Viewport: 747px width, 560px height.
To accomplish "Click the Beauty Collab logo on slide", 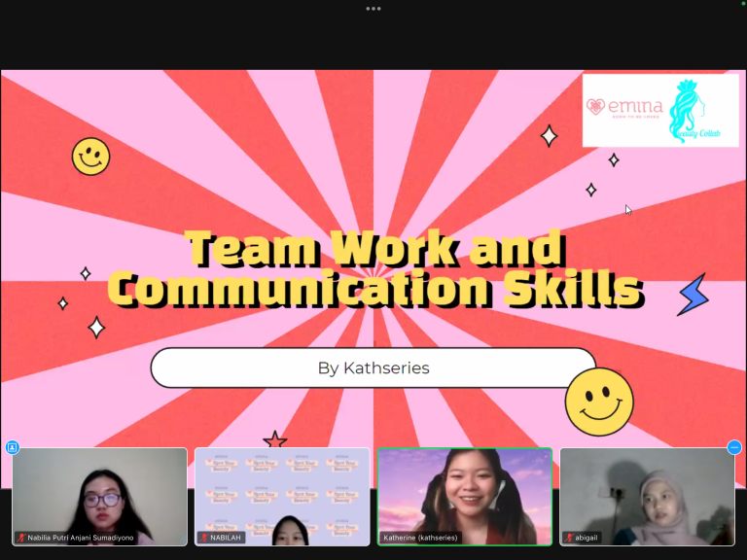I will click(x=694, y=111).
